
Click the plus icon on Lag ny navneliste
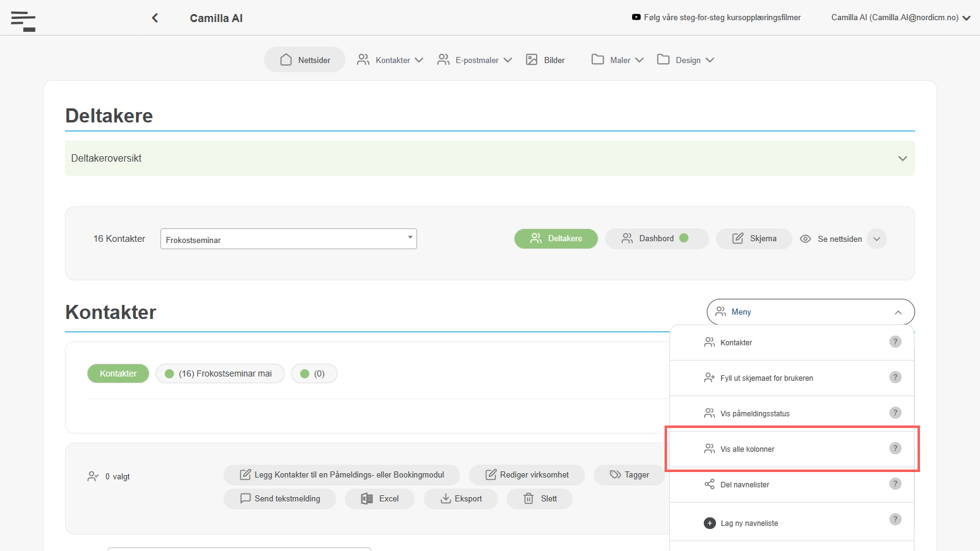pos(710,523)
